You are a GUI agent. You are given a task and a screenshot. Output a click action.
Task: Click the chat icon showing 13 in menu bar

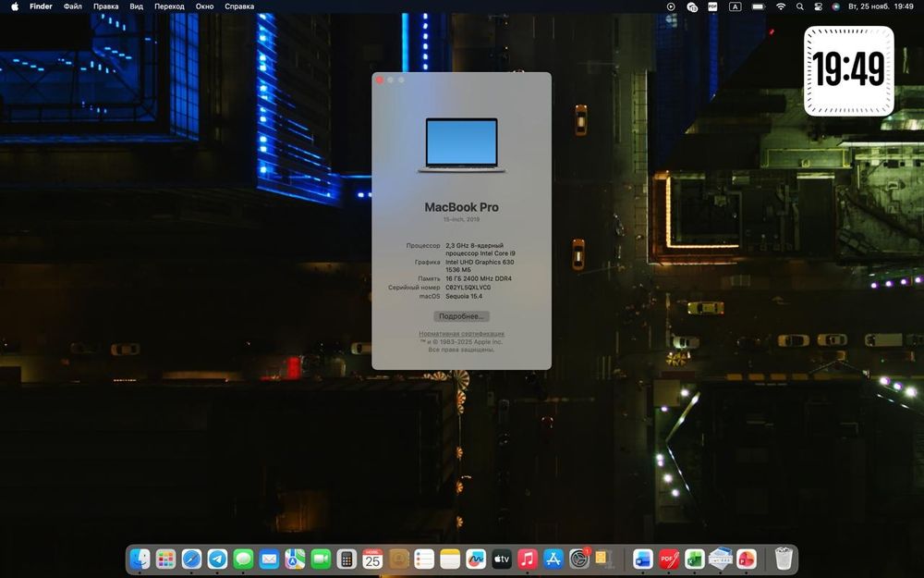tap(692, 6)
